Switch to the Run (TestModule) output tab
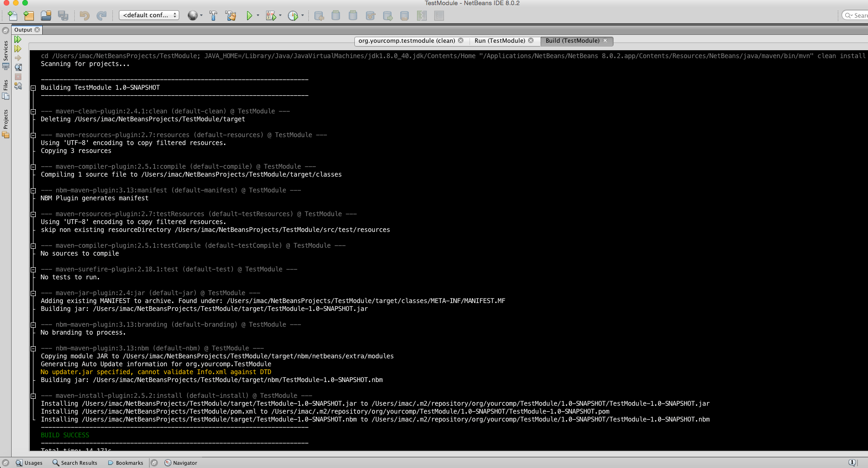Image resolution: width=868 pixels, height=468 pixels. [x=500, y=41]
